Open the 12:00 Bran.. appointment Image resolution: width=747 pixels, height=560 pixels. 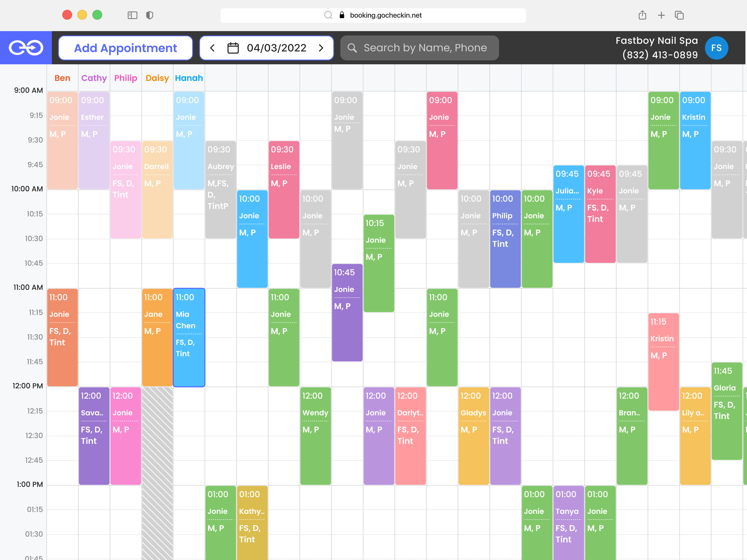(632, 436)
